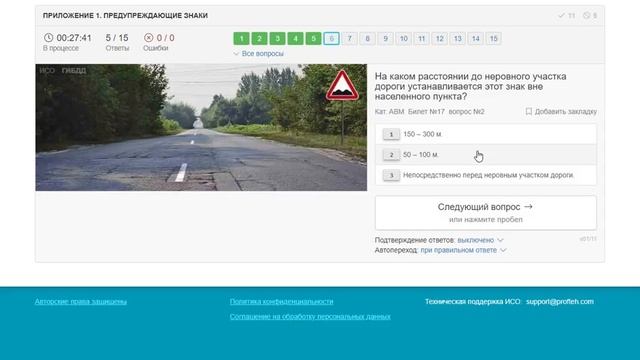Choose answer 150 – 300 м
The image size is (640, 360).
tap(486, 134)
